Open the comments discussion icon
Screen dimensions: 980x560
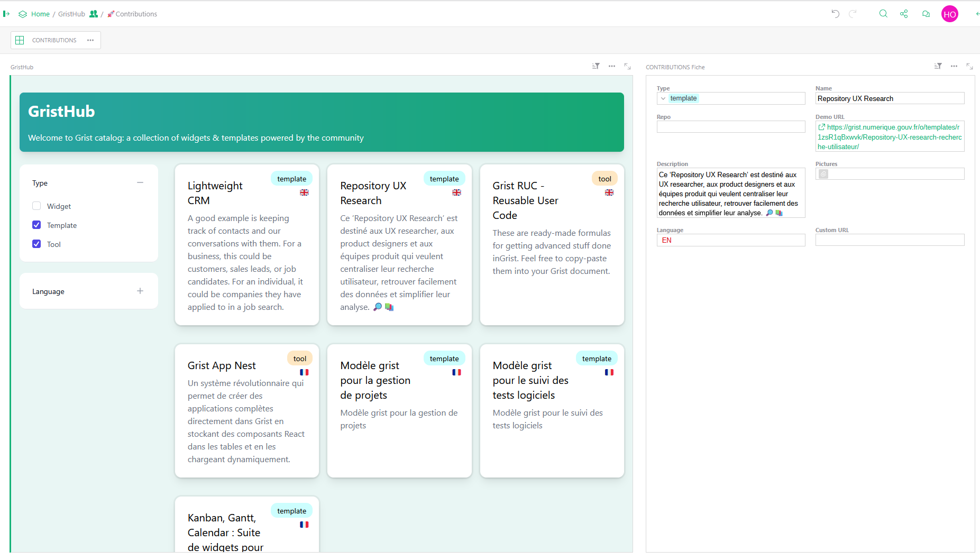pyautogui.click(x=926, y=14)
